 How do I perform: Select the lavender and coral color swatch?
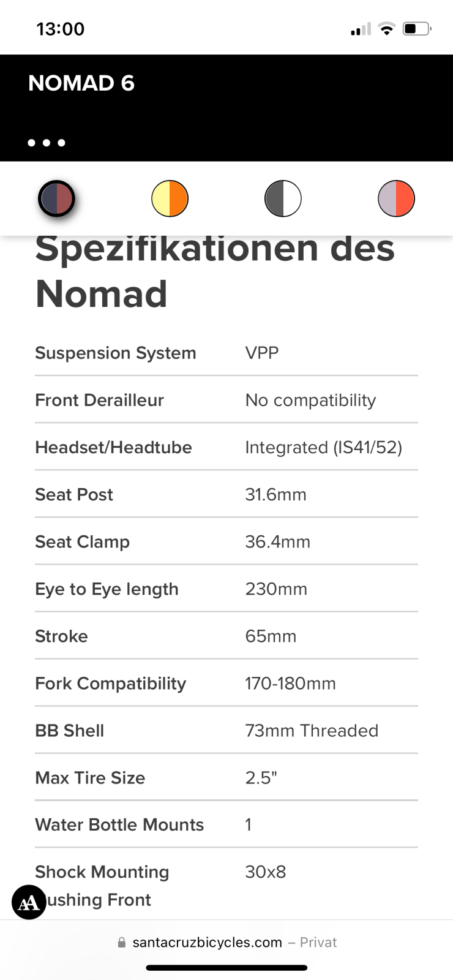click(396, 198)
